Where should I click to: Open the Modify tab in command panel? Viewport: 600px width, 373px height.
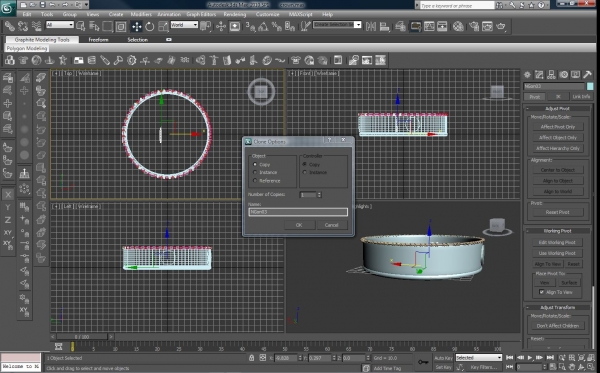tap(539, 75)
